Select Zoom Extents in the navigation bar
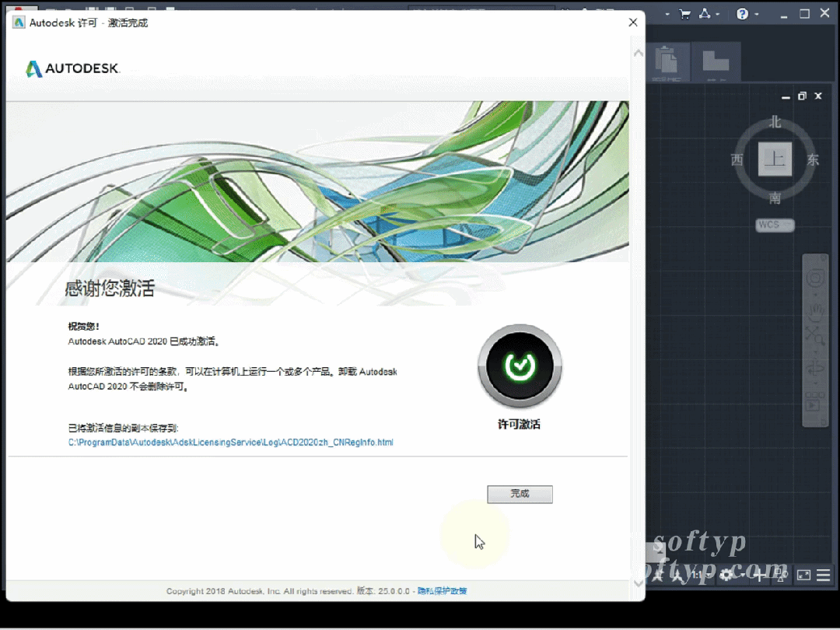This screenshot has height=630, width=840. (815, 337)
